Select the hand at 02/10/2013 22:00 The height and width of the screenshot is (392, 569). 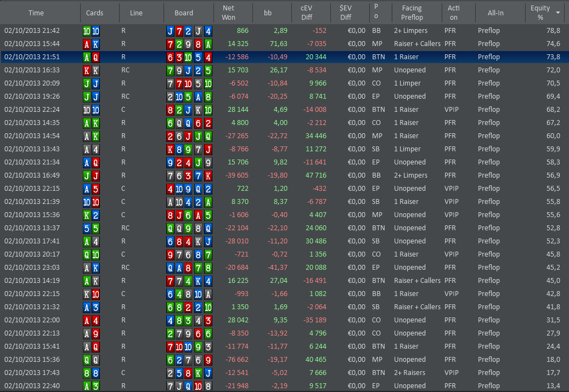tap(284, 320)
